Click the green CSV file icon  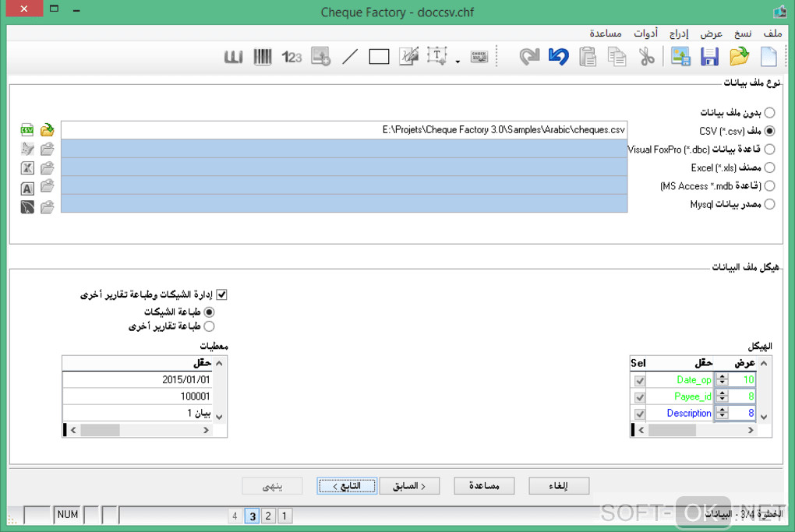26,130
